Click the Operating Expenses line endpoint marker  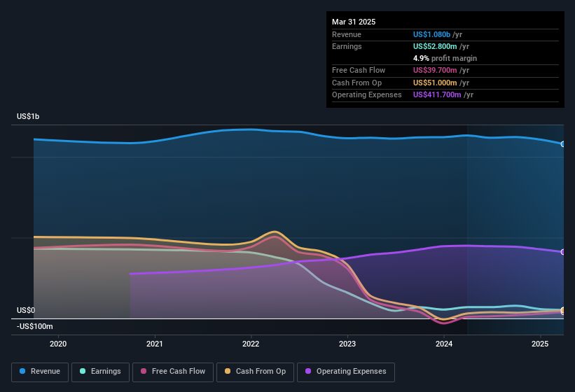click(562, 252)
